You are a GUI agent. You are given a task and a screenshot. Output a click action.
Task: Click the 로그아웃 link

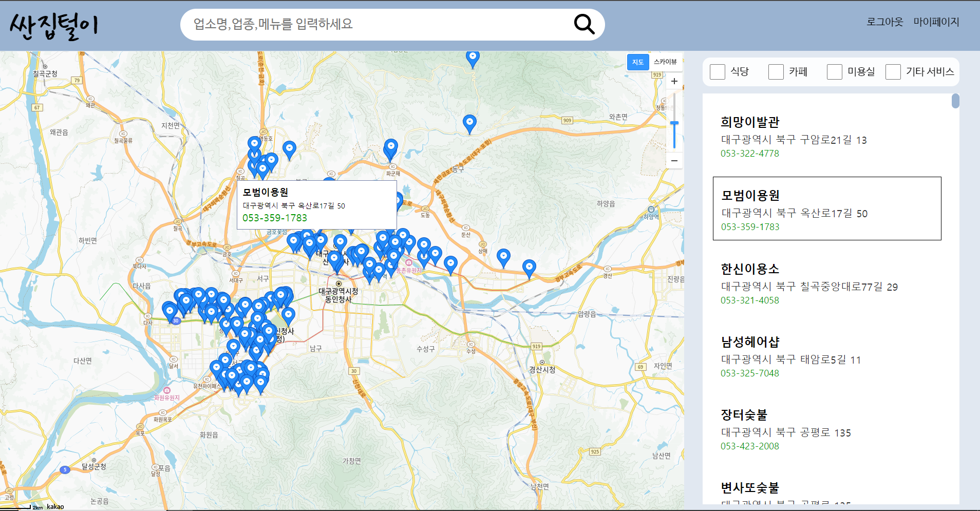[x=884, y=22]
